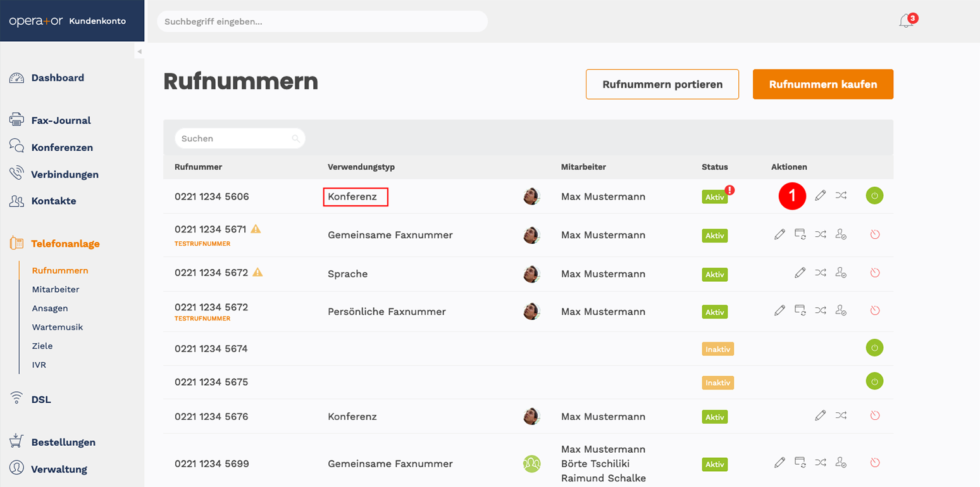Screen dimensions: 980x487
Task: Open Verwaltung in sidebar
Action: point(59,469)
